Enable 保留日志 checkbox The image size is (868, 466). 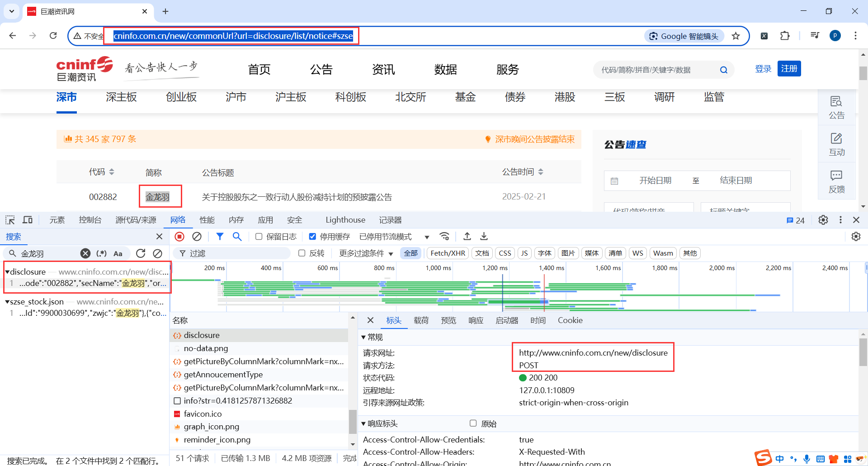(x=259, y=237)
